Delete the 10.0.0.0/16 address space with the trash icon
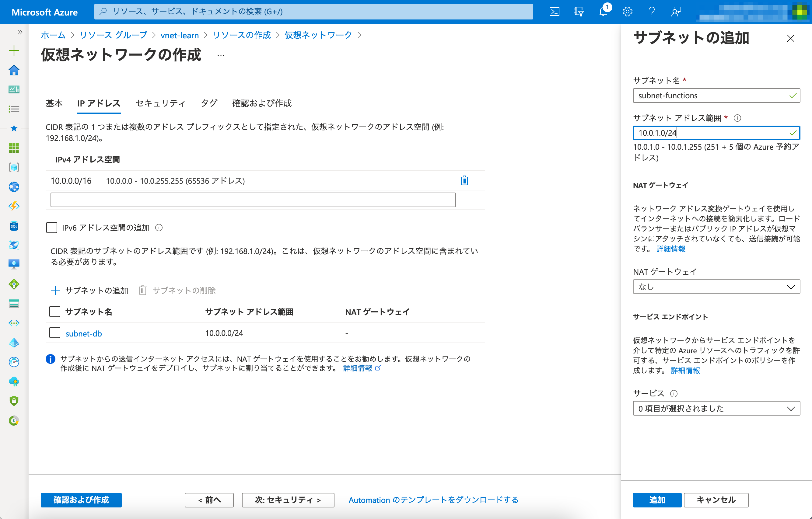The image size is (812, 519). coord(464,181)
